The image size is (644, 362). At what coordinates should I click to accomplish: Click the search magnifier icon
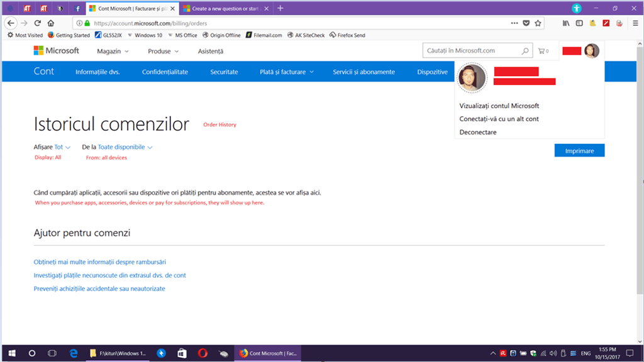pos(525,51)
